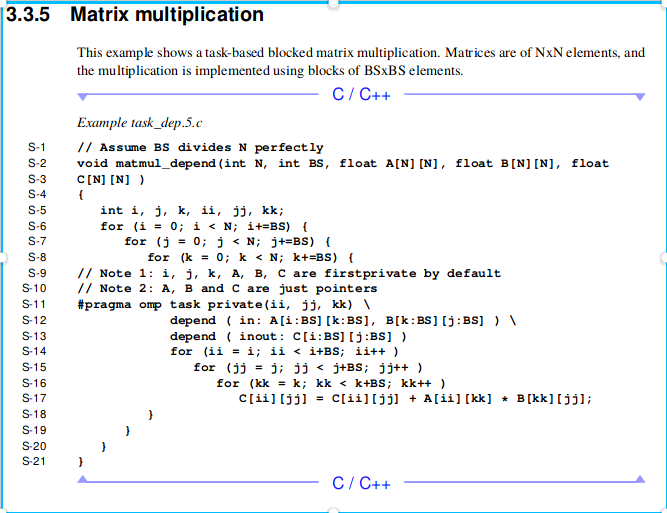667x513 pixels.
Task: Click the line label "S-2"
Action: [37, 163]
